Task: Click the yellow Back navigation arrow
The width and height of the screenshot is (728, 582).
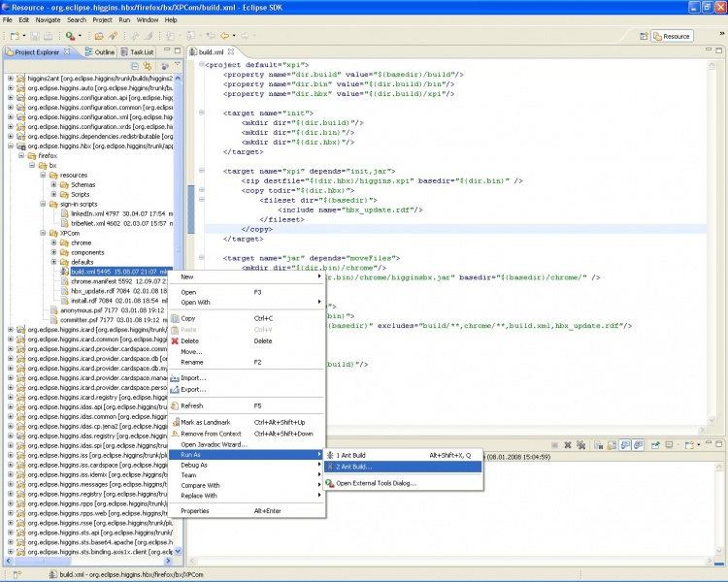Action: 225,36
